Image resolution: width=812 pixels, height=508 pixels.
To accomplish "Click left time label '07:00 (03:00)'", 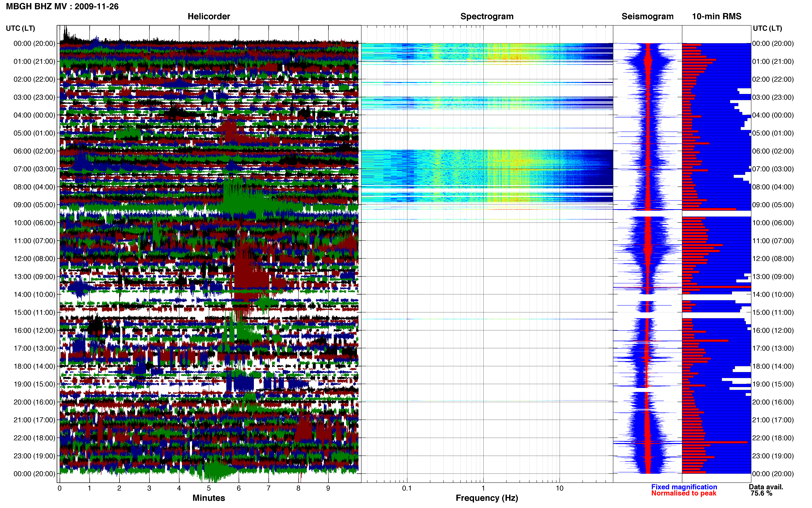I will [34, 169].
